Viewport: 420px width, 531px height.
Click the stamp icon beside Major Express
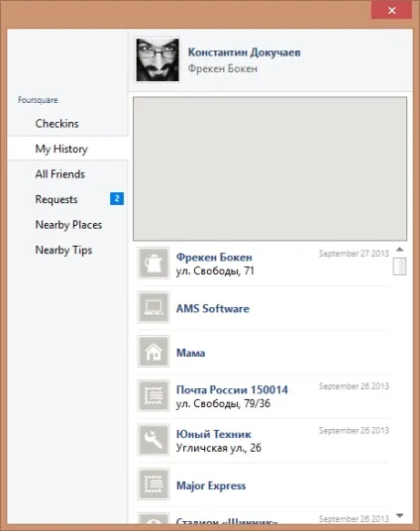pyautogui.click(x=154, y=484)
